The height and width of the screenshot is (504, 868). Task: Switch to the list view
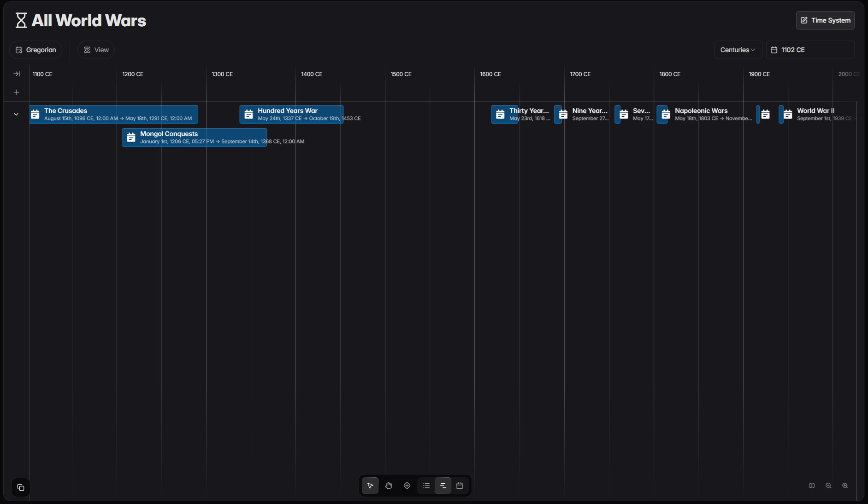click(426, 486)
